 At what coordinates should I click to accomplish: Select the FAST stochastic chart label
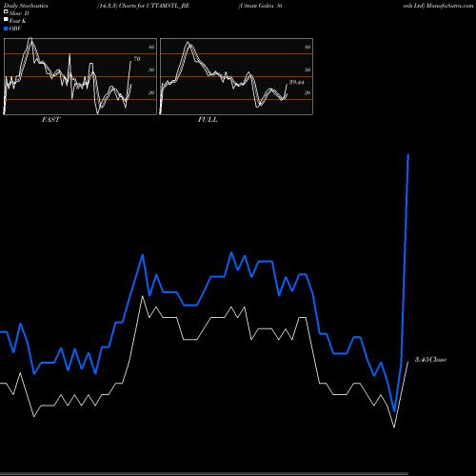pos(50,119)
